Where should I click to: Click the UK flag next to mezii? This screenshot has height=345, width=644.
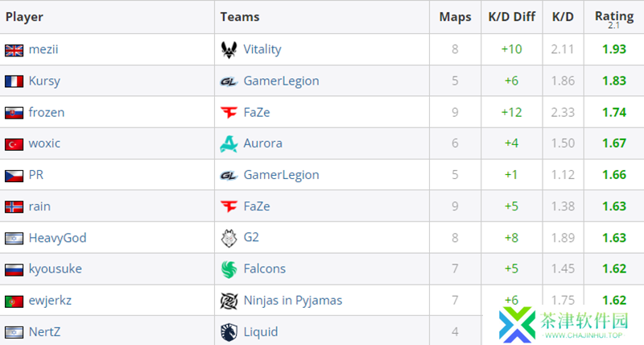pos(14,50)
